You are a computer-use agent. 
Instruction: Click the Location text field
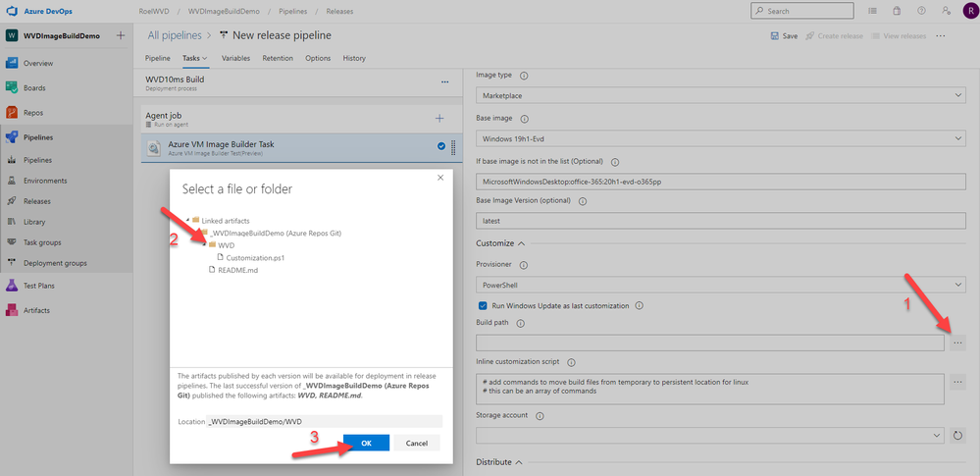click(x=325, y=422)
